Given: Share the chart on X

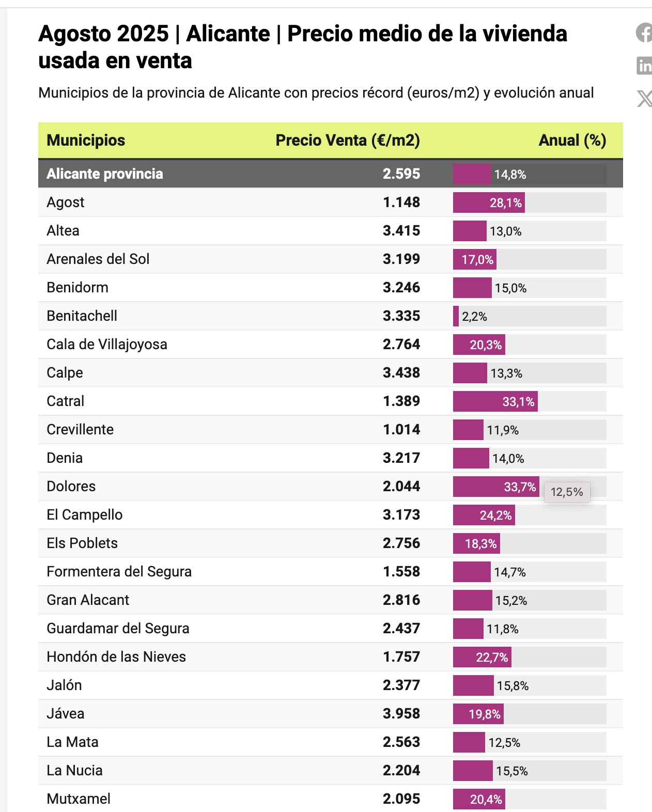Looking at the screenshot, I should point(644,98).
